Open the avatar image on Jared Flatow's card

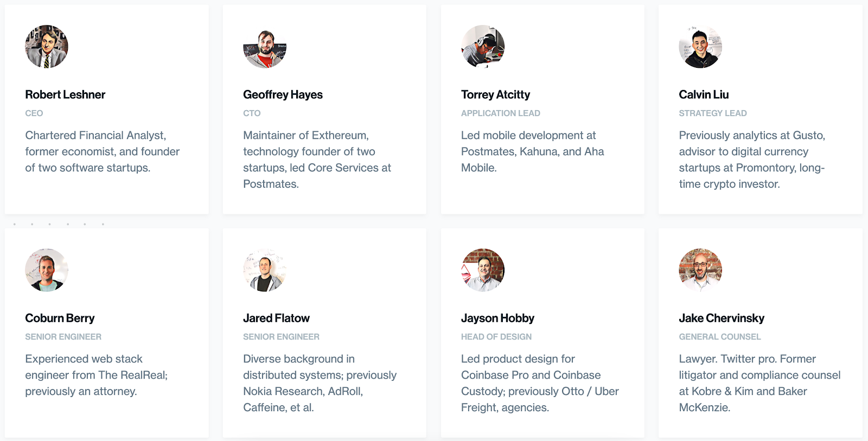[265, 270]
